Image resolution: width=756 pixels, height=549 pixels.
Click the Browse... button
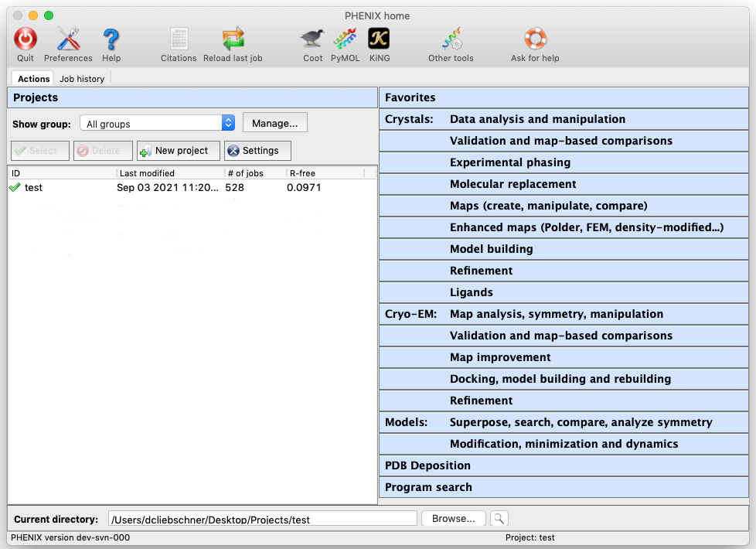(x=453, y=519)
